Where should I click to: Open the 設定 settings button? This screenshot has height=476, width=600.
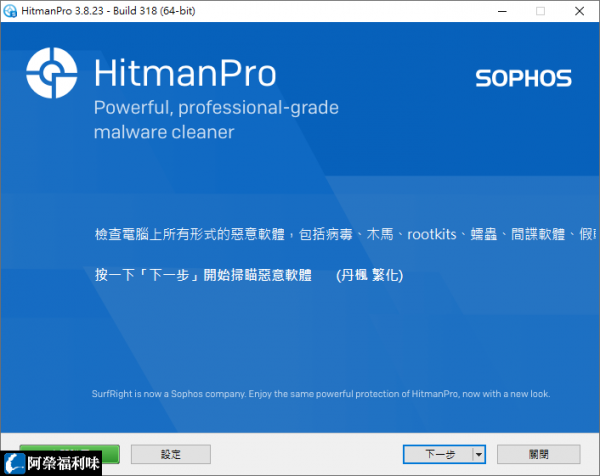(171, 454)
